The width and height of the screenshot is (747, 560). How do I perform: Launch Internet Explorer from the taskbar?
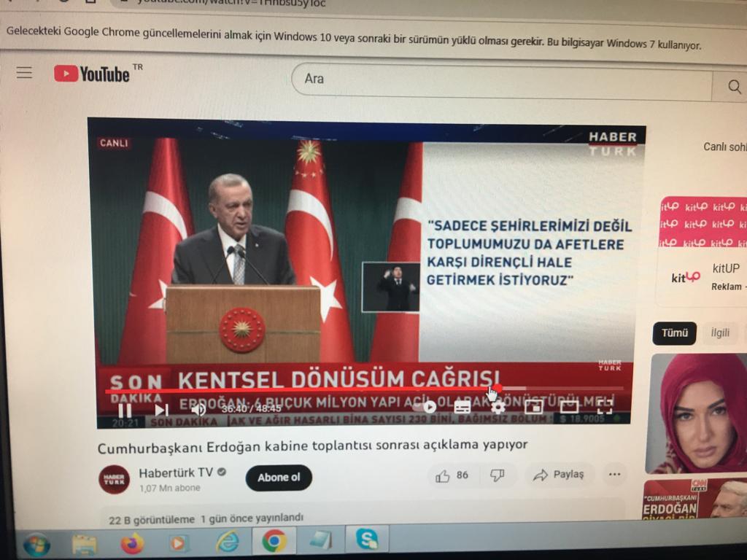(228, 542)
